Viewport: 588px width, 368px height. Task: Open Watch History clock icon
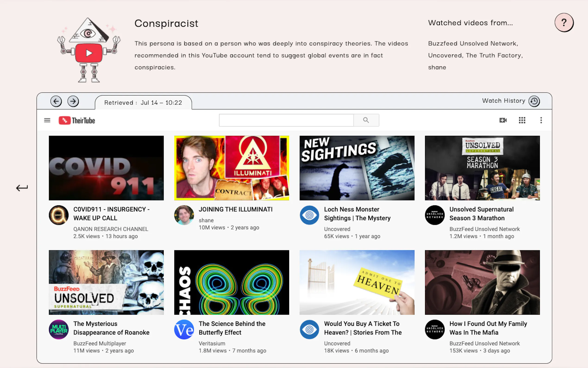pyautogui.click(x=534, y=101)
